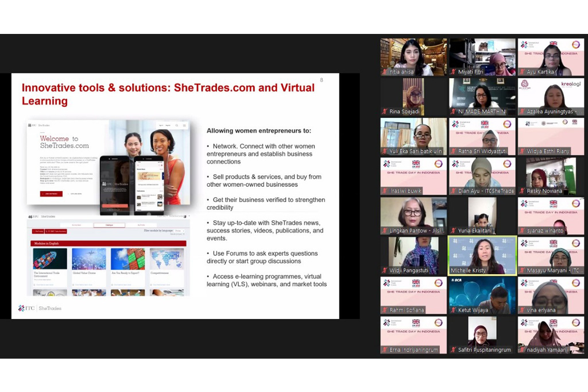Image resolution: width=588 pixels, height=392 pixels.
Task: Select Yuria Ekalitani's video tile
Action: click(x=482, y=216)
